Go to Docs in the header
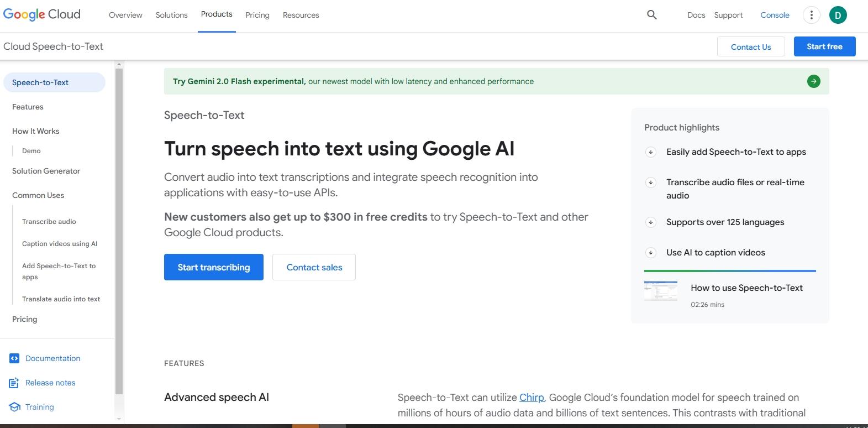The image size is (868, 428). (696, 15)
